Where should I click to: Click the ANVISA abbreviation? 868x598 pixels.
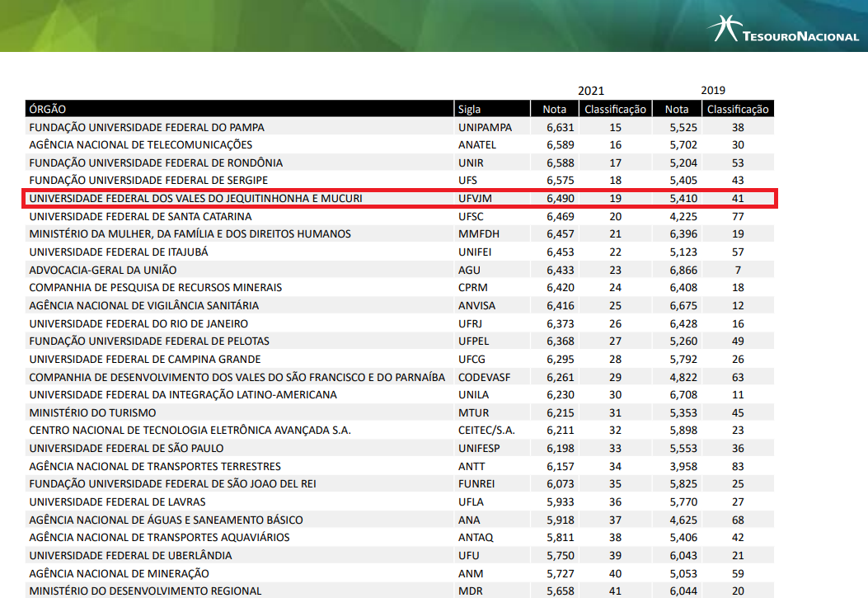pyautogui.click(x=477, y=305)
